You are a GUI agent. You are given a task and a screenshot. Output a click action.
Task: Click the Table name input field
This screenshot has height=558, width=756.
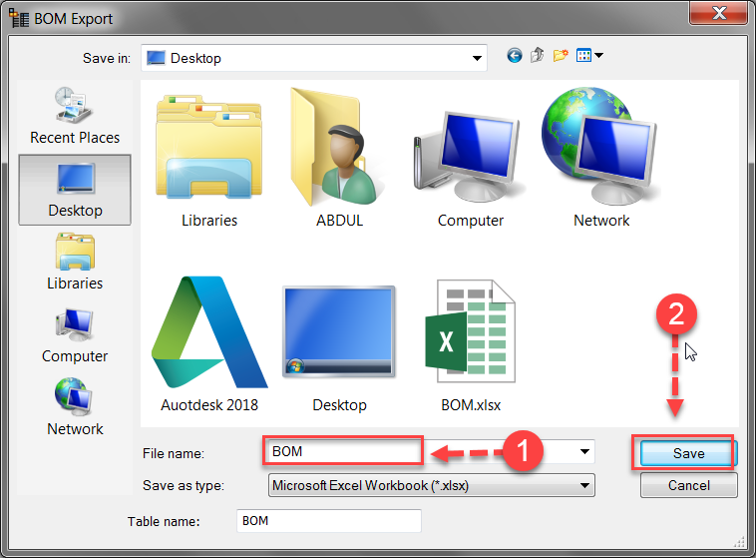click(x=328, y=521)
